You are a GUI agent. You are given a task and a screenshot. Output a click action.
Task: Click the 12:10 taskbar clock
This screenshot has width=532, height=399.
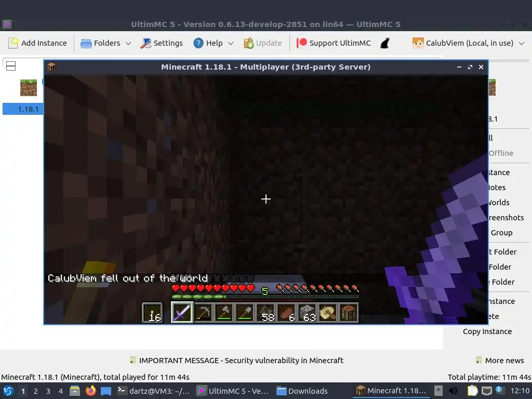click(x=520, y=391)
